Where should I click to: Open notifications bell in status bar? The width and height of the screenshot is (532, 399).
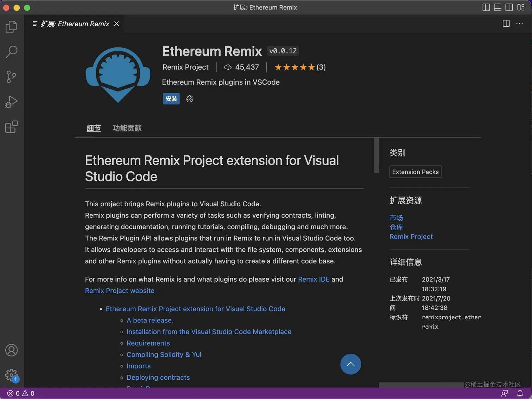(520, 393)
